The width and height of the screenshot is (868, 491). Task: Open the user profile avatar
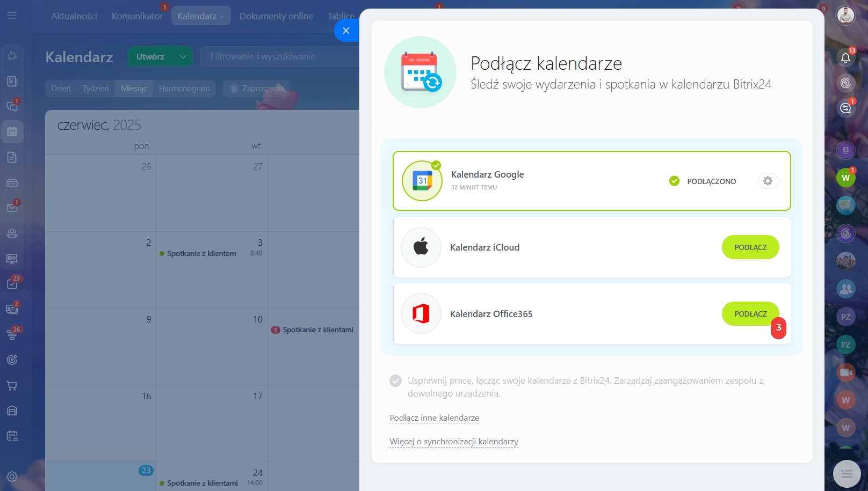[845, 16]
